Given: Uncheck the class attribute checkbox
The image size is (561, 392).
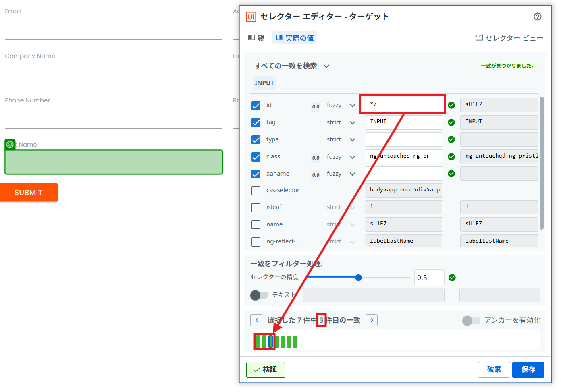Looking at the screenshot, I should point(256,157).
